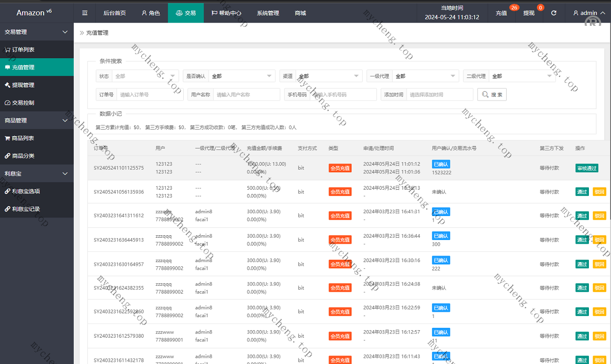Image resolution: width=611 pixels, height=364 pixels.
Task: Click the 订单号 input field
Action: coord(149,95)
